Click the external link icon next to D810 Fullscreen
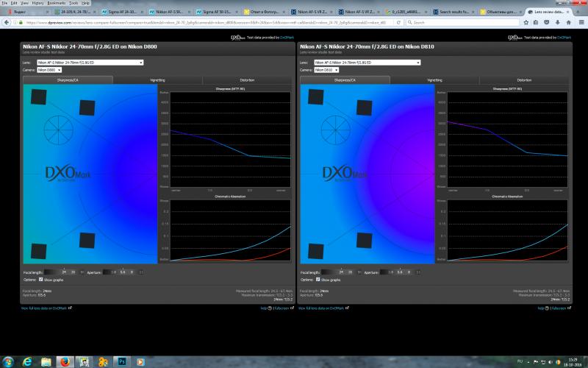Viewport: 588px width, 368px height. coord(569,308)
